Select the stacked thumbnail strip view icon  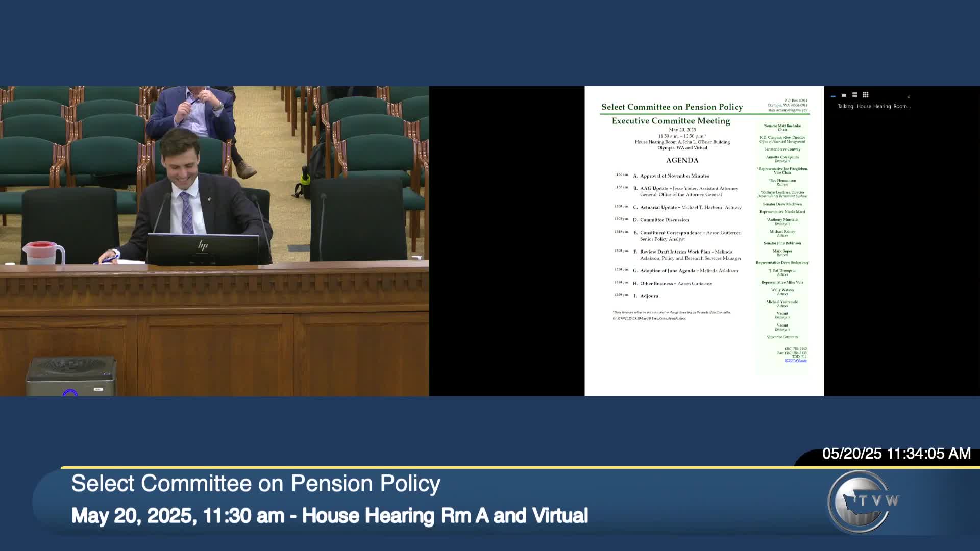[854, 95]
